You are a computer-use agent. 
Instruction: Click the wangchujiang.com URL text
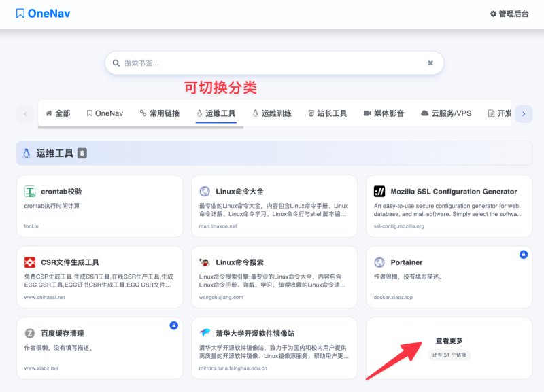221,298
